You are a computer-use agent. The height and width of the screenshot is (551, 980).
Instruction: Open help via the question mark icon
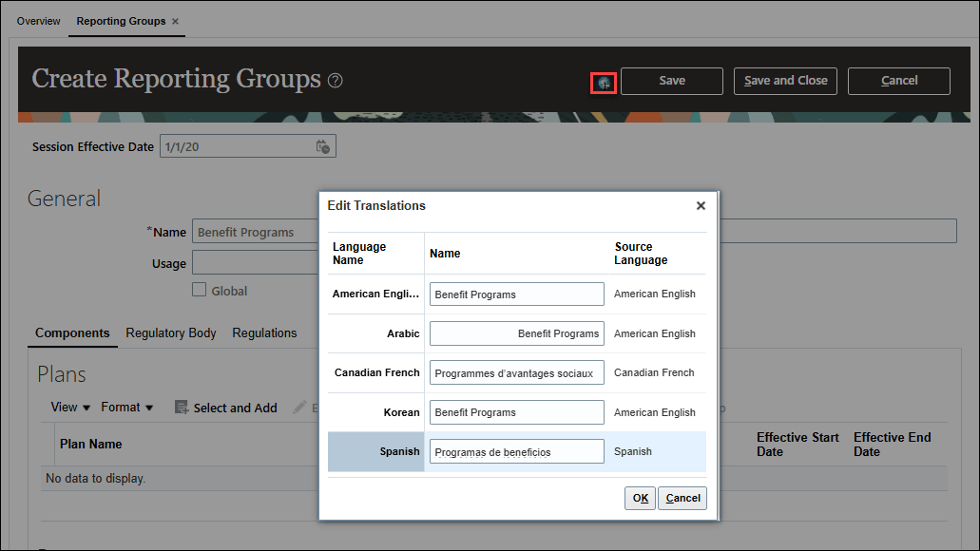(335, 81)
